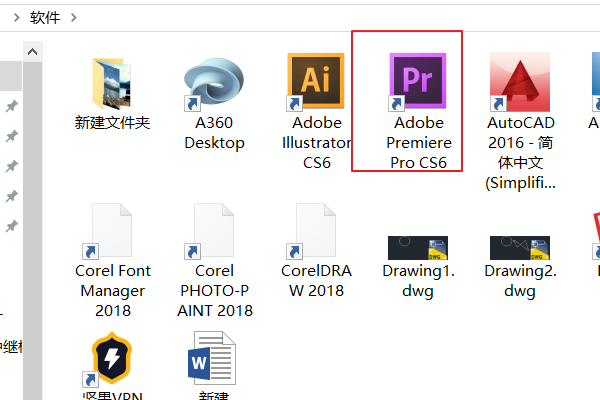
Task: Click the 'Adobe Premiere Pro CS6' file label
Action: click(x=419, y=143)
